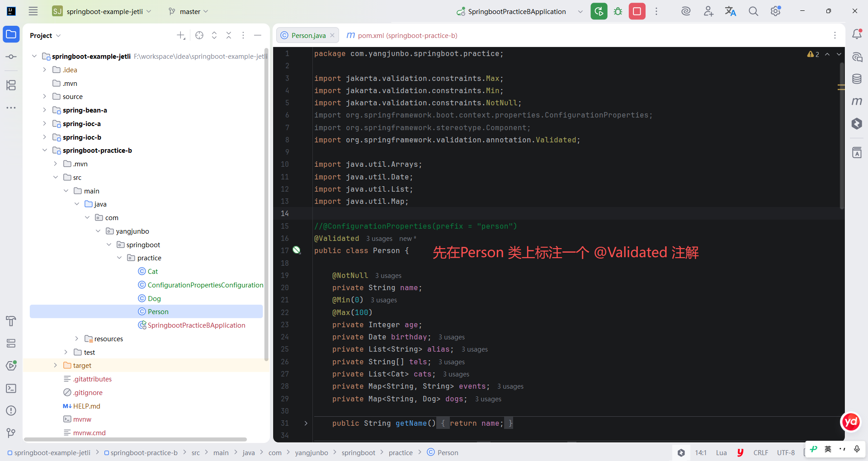Open the Terminal tool window
This screenshot has height=461, width=868.
pos(11,388)
